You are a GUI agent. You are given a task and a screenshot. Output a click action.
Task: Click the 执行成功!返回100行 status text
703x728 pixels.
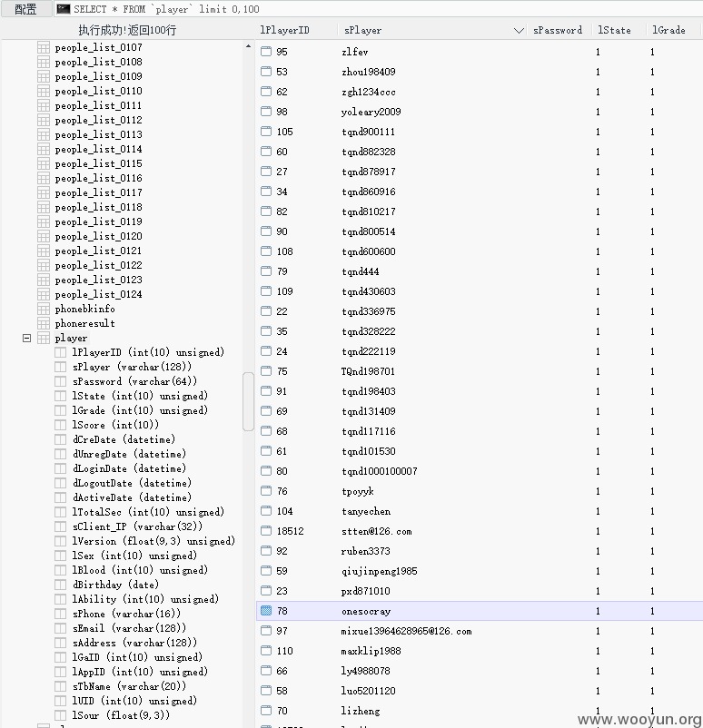tap(127, 31)
